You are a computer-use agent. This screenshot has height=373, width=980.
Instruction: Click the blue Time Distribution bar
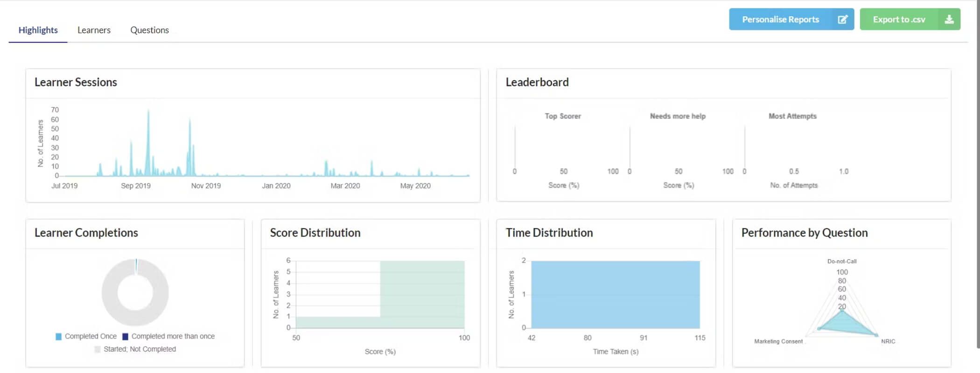[x=616, y=295]
